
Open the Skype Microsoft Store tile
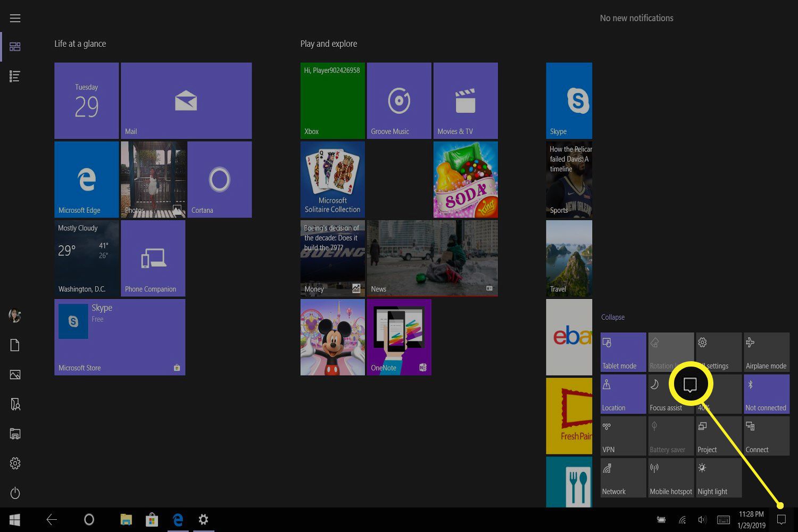tap(120, 337)
